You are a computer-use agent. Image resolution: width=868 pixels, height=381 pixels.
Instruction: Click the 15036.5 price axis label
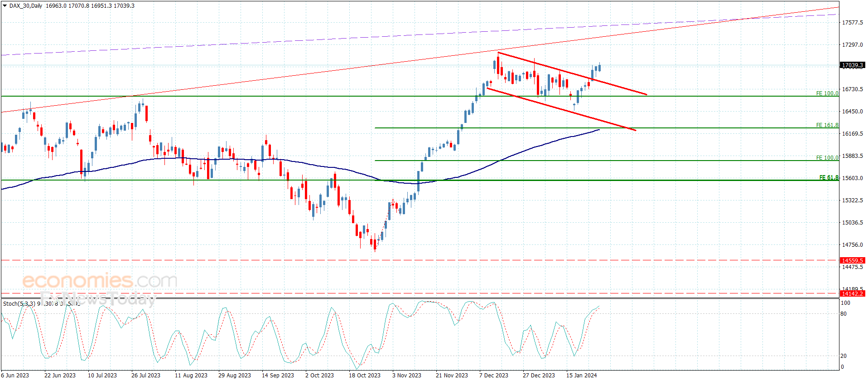point(852,222)
